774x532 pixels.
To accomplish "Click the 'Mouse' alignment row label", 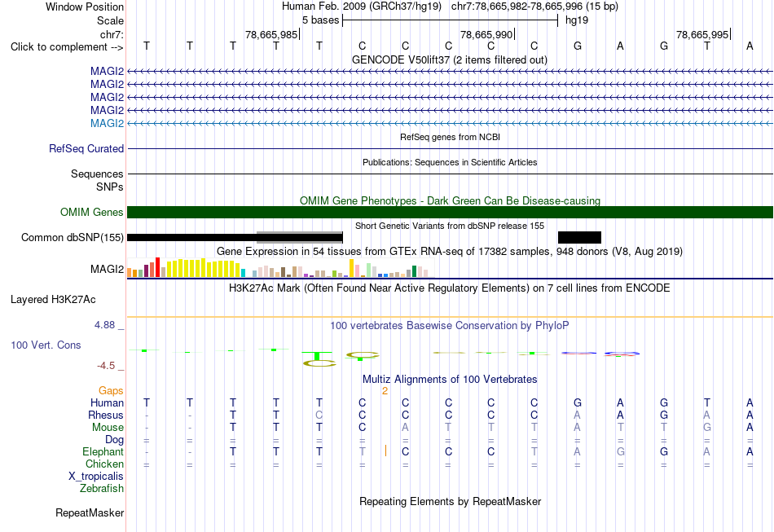I will (x=108, y=428).
